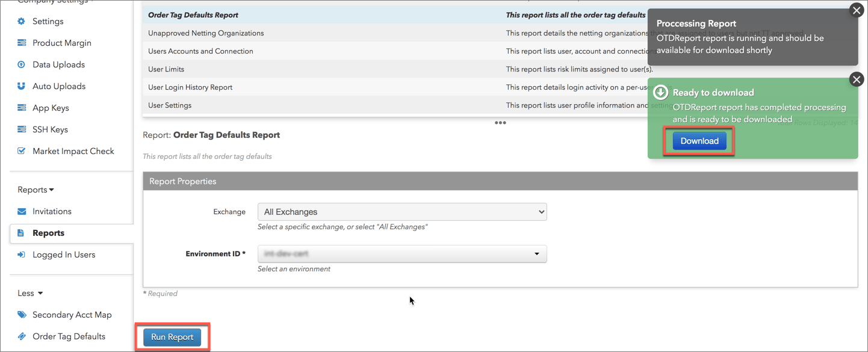The height and width of the screenshot is (352, 868).
Task: Open Auto Uploads section
Action: coord(59,86)
